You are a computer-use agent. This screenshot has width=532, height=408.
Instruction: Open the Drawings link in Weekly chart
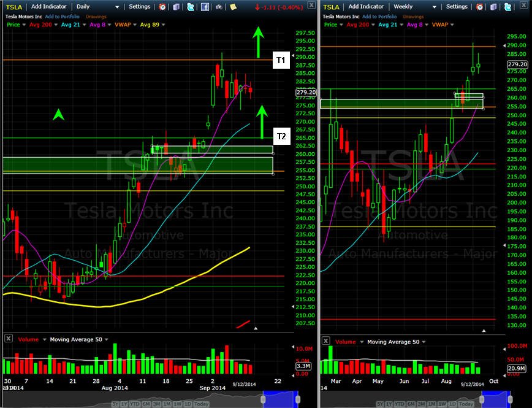413,17
